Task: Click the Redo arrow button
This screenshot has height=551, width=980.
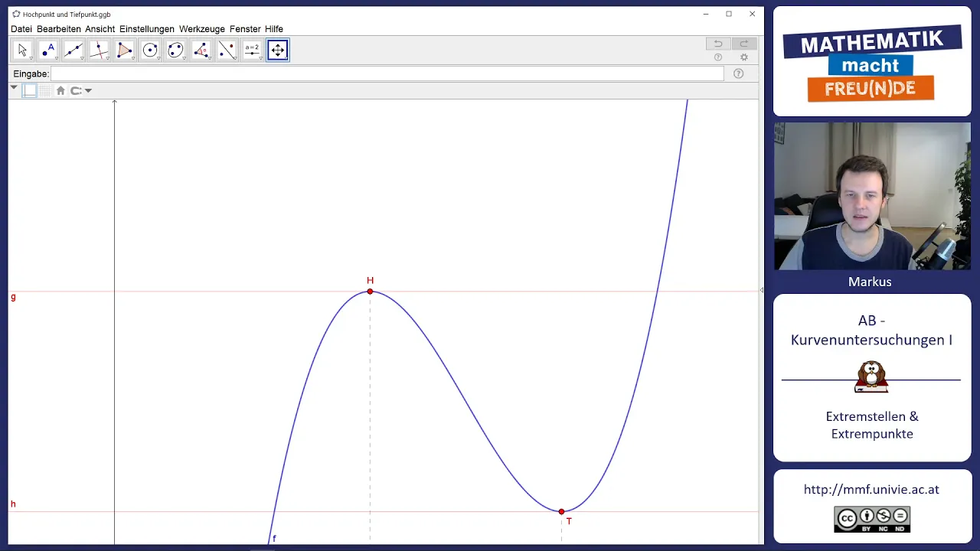Action: pyautogui.click(x=743, y=44)
